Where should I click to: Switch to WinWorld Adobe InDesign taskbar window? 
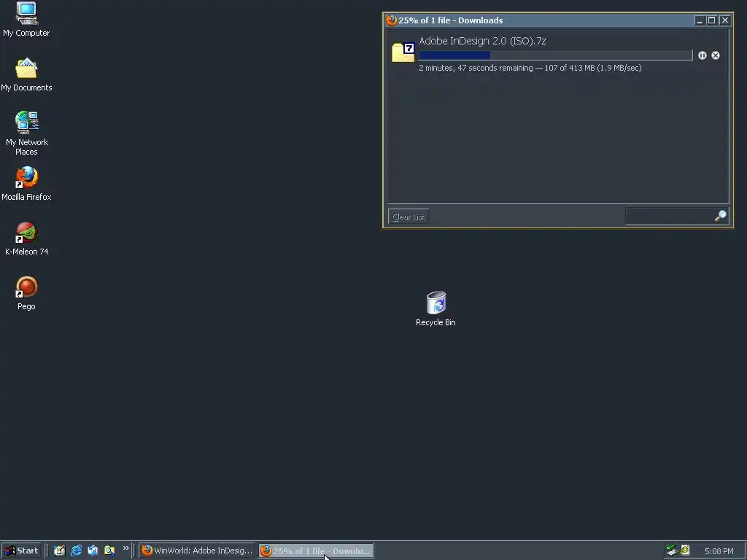pos(197,551)
